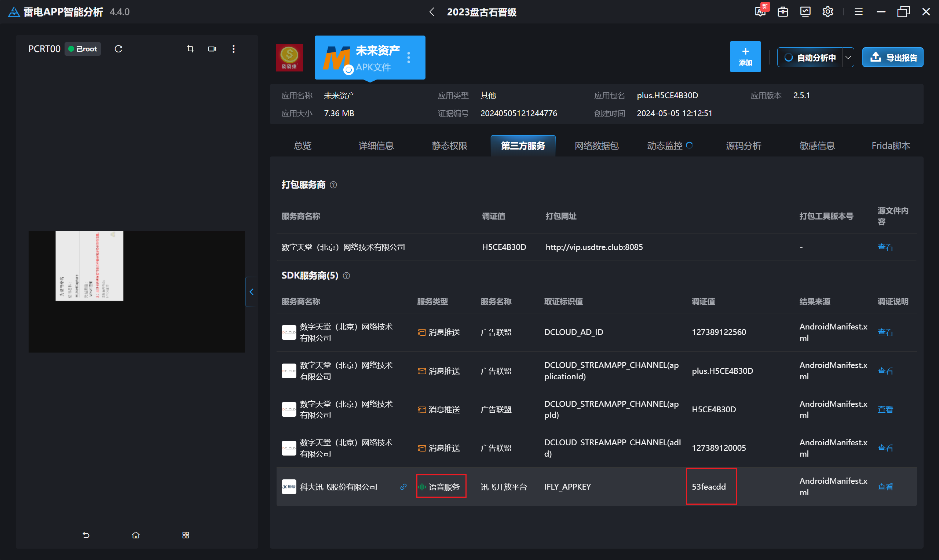
Task: Click 查看 in the 打包服务商 row
Action: [885, 247]
